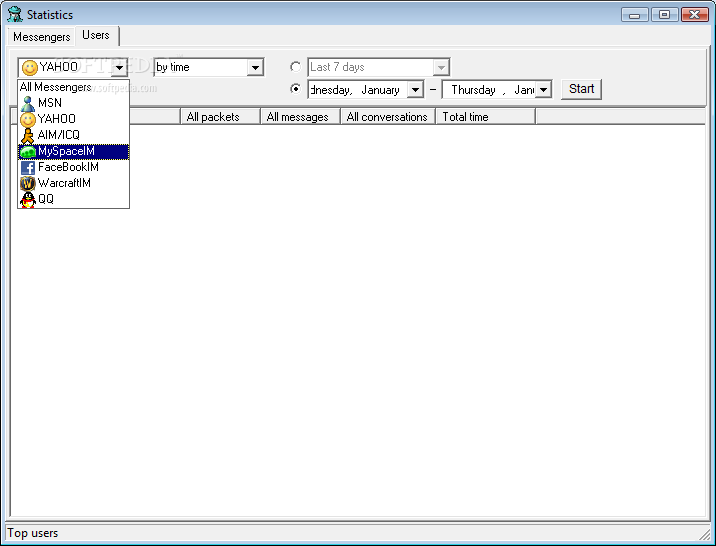Click the QQ penguin icon
The image size is (716, 546).
pos(27,200)
